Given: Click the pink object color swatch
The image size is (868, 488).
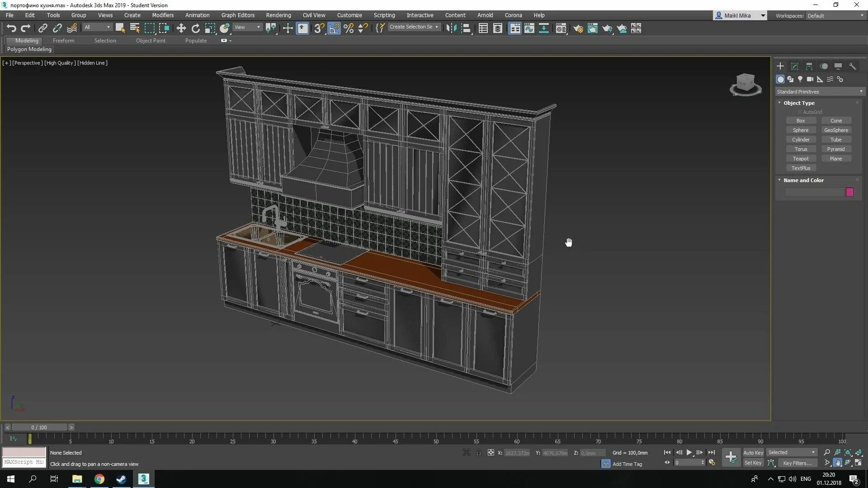Looking at the screenshot, I should (x=849, y=192).
